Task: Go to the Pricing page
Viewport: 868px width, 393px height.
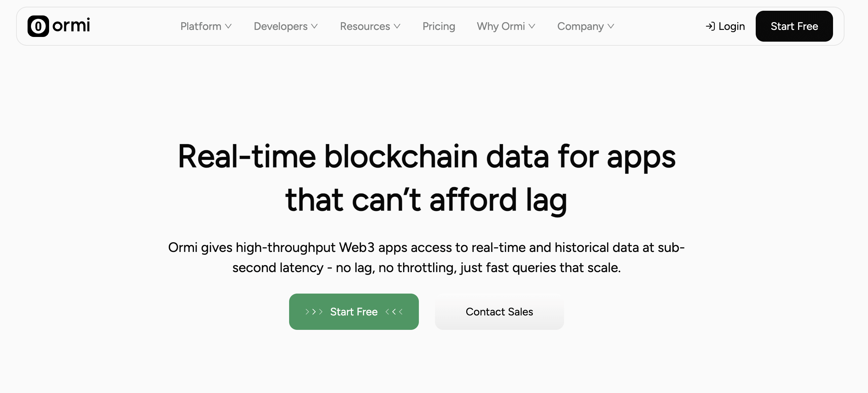Action: click(439, 26)
